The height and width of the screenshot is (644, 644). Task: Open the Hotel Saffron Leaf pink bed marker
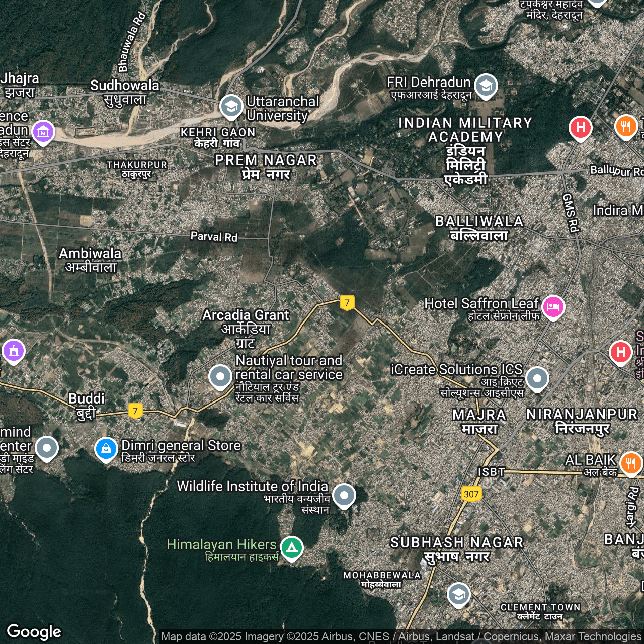[553, 306]
